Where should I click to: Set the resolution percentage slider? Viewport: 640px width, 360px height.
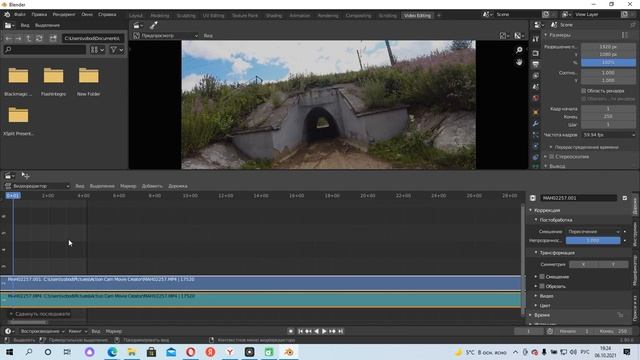pos(608,62)
